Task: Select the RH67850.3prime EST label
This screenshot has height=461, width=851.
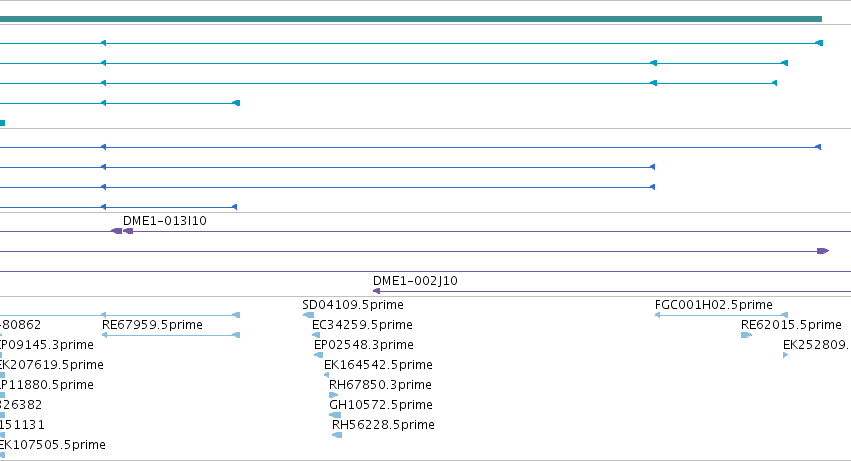Action: [380, 385]
